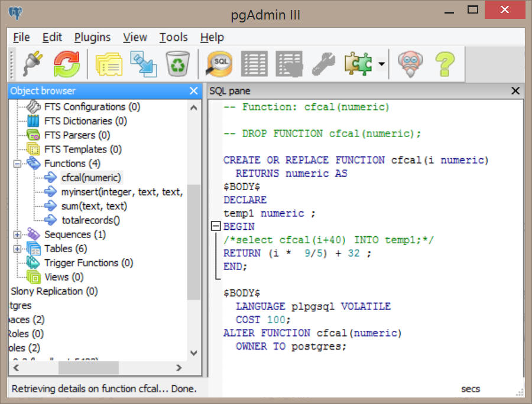Image resolution: width=532 pixels, height=404 pixels.
Task: Click the View filtered data icon
Action: pos(289,64)
